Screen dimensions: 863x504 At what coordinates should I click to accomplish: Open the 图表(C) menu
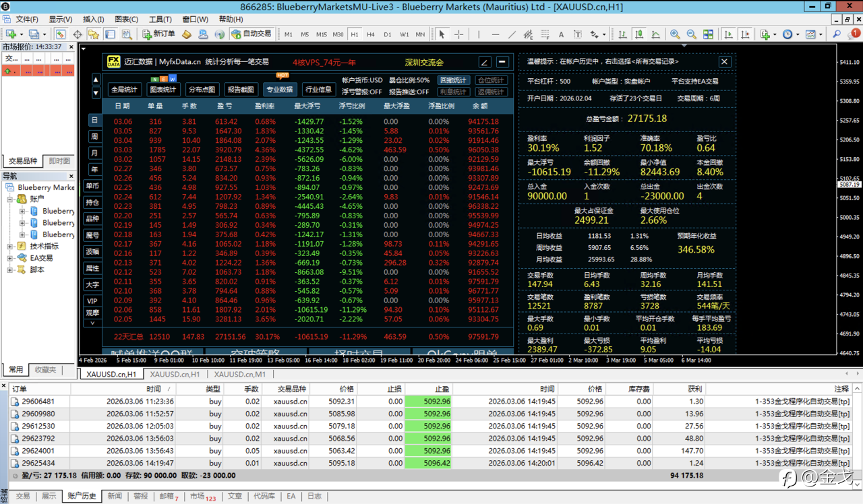point(126,20)
